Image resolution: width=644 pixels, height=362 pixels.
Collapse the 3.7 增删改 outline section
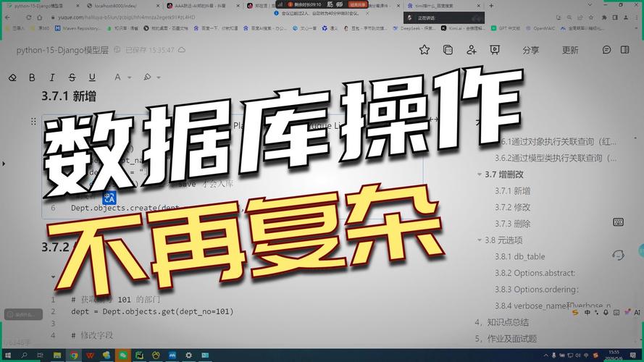[x=480, y=174]
